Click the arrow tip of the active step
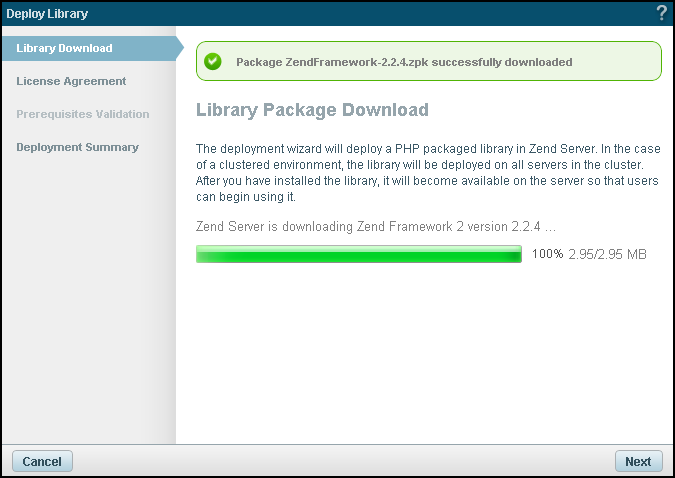Screen dimensions: 675x478 point(178,48)
